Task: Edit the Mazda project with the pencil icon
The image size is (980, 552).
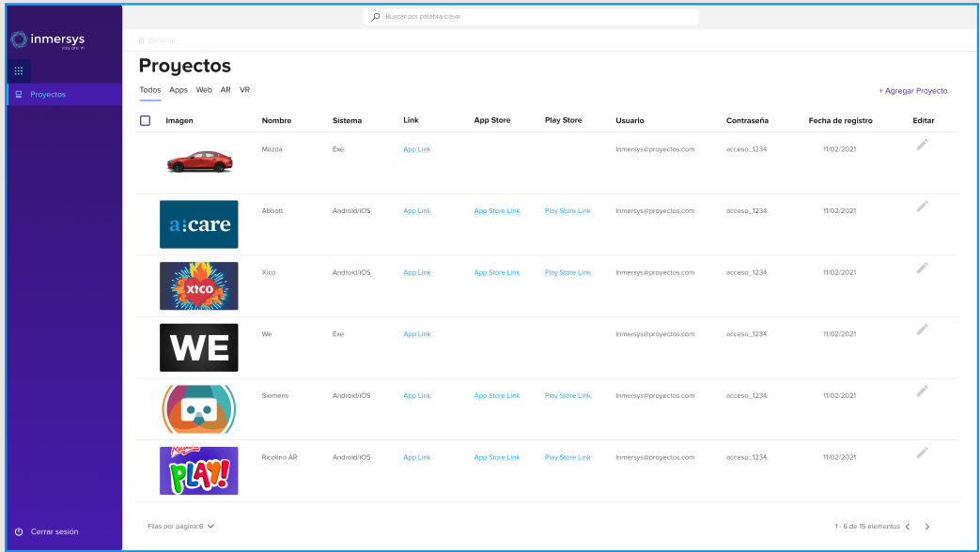Action: [922, 145]
